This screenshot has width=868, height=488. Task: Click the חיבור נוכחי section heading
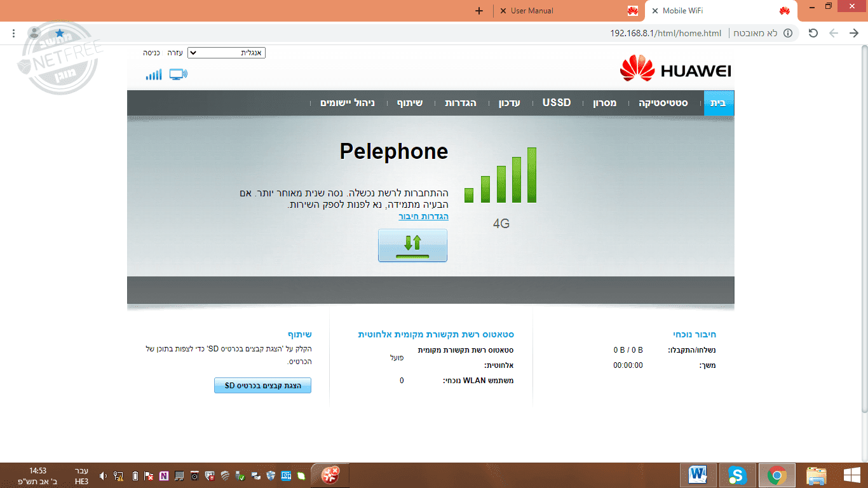pyautogui.click(x=695, y=334)
